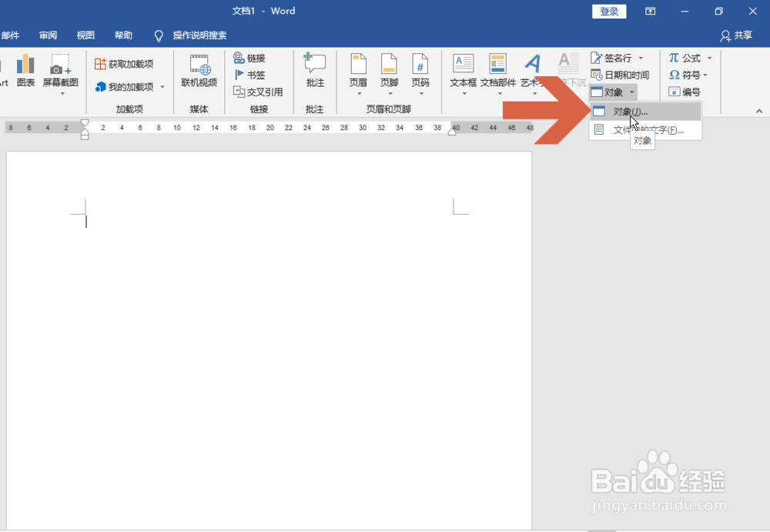The width and height of the screenshot is (770, 532).
Task: Insert 日期和时间 date and time
Action: pos(620,75)
